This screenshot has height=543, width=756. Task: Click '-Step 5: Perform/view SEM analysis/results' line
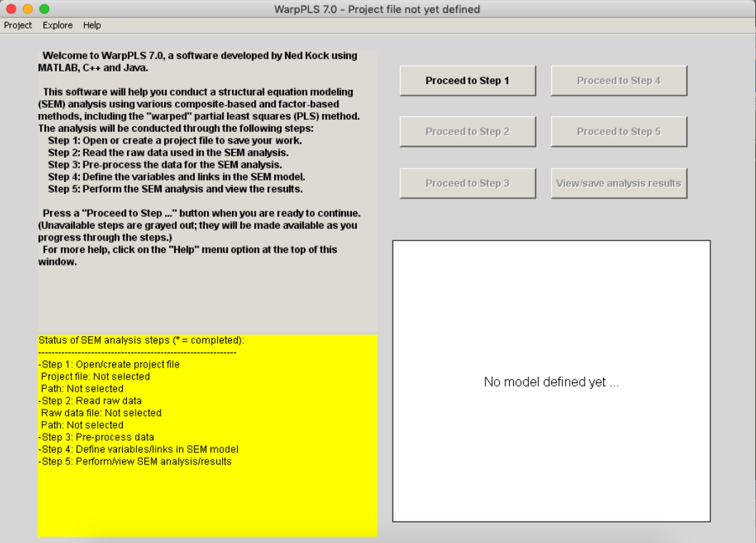click(135, 462)
